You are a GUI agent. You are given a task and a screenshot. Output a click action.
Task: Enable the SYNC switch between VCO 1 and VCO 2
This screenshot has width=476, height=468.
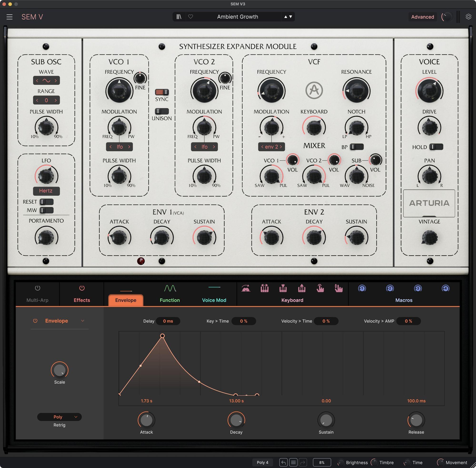click(x=161, y=92)
